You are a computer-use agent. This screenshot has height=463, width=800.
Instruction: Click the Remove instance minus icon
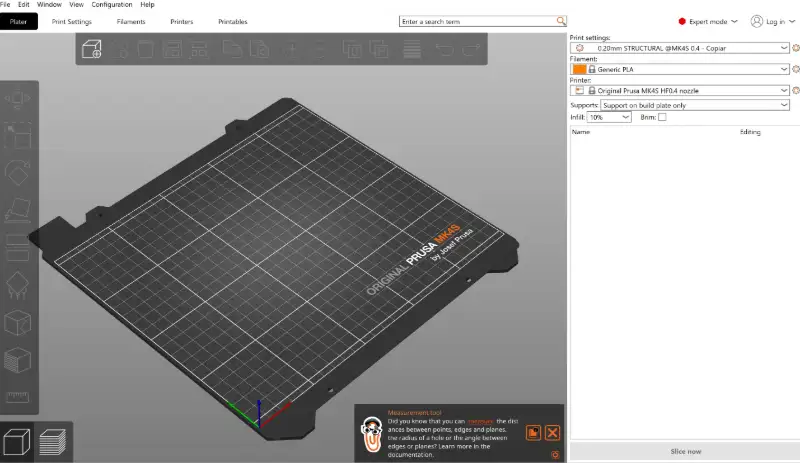(319, 50)
